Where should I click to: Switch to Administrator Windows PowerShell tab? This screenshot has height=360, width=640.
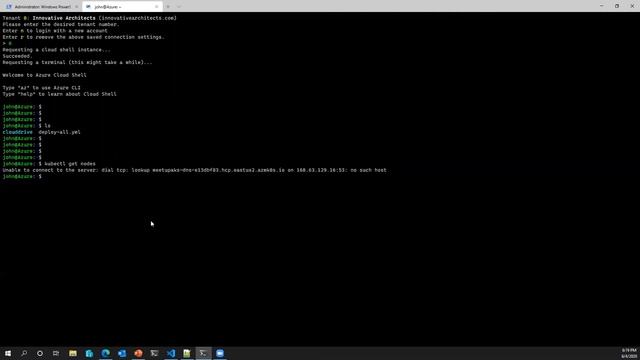pos(42,7)
